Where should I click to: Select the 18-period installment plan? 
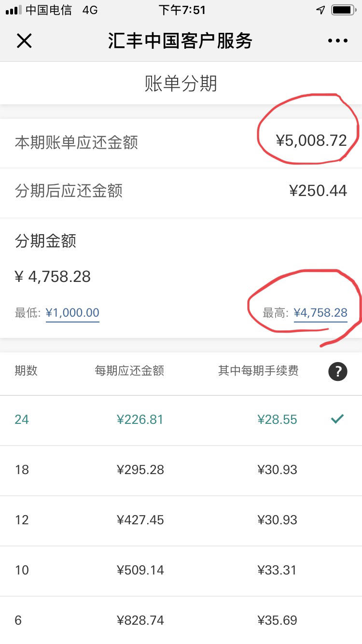pyautogui.click(x=181, y=470)
